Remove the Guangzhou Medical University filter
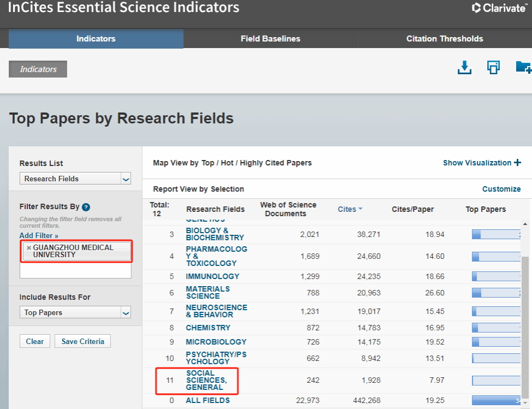Screen dimensions: 532x409 [x=29, y=248]
